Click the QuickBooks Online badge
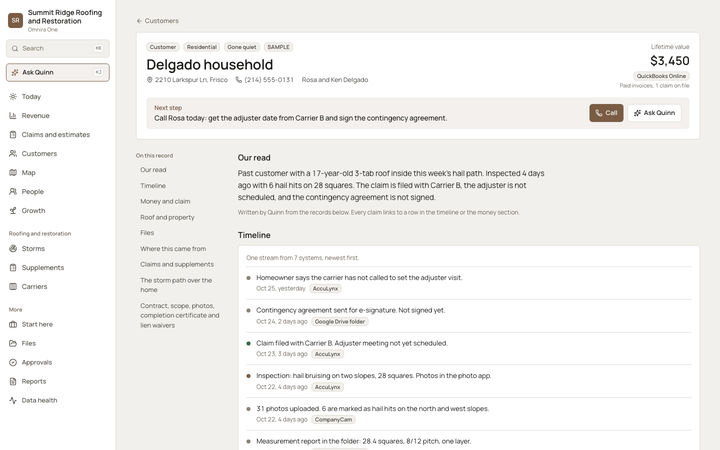This screenshot has height=450, width=720. (661, 76)
